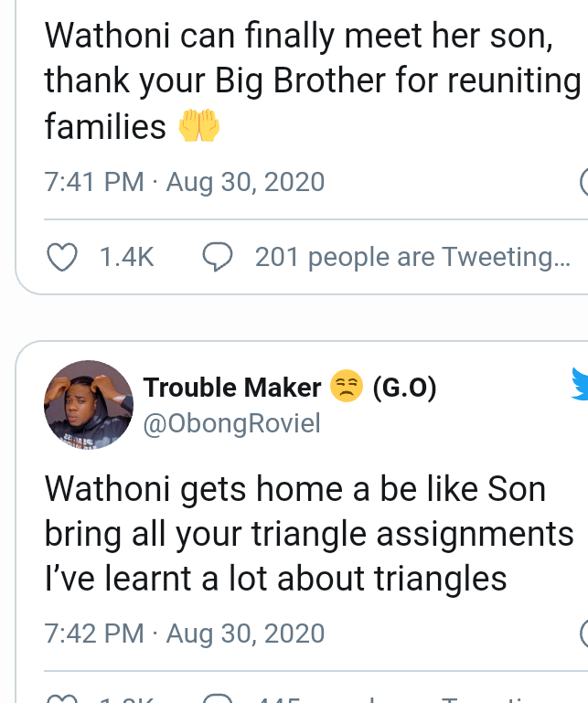
Task: Click info icon beside 7:42 PM timestamp
Action: pos(584,633)
